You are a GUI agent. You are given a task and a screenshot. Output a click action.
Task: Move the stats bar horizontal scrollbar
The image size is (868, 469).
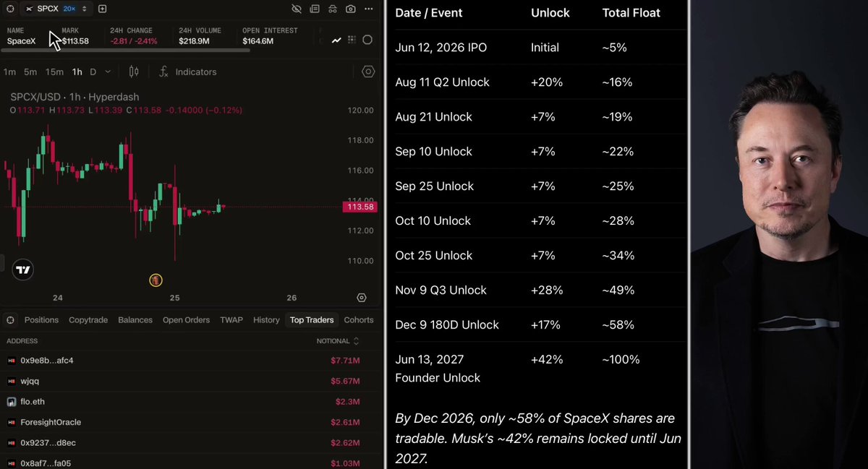coord(125,51)
